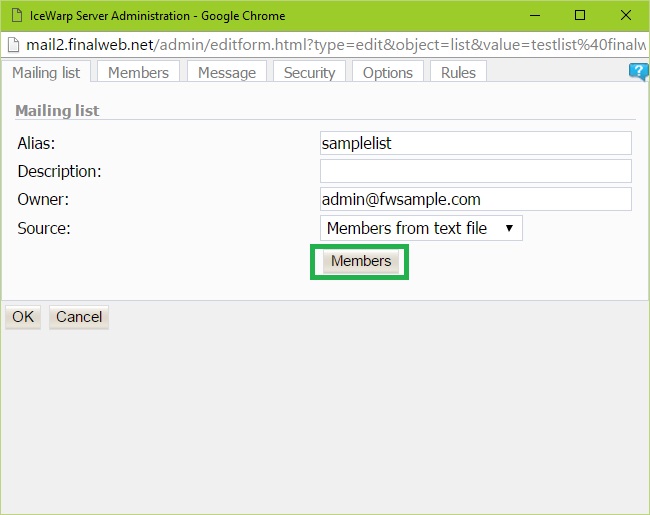Open the Members tab
The height and width of the screenshot is (515, 650).
click(138, 72)
